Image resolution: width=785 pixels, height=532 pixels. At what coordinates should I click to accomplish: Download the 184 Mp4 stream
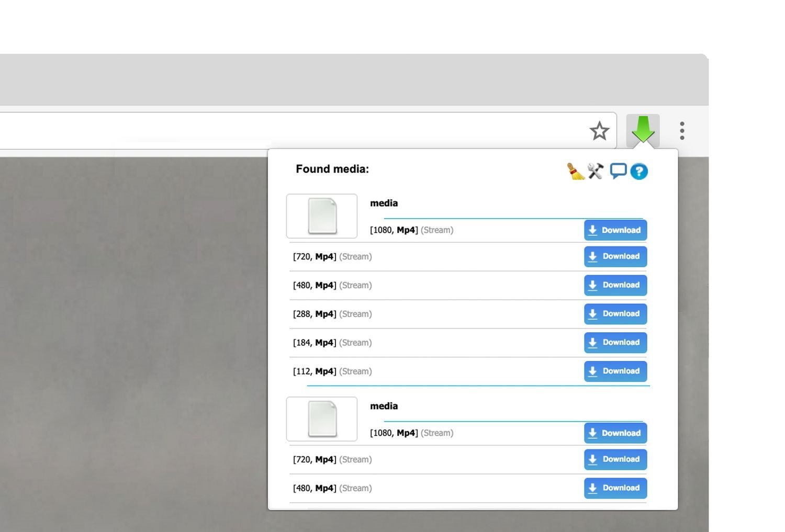pos(615,343)
